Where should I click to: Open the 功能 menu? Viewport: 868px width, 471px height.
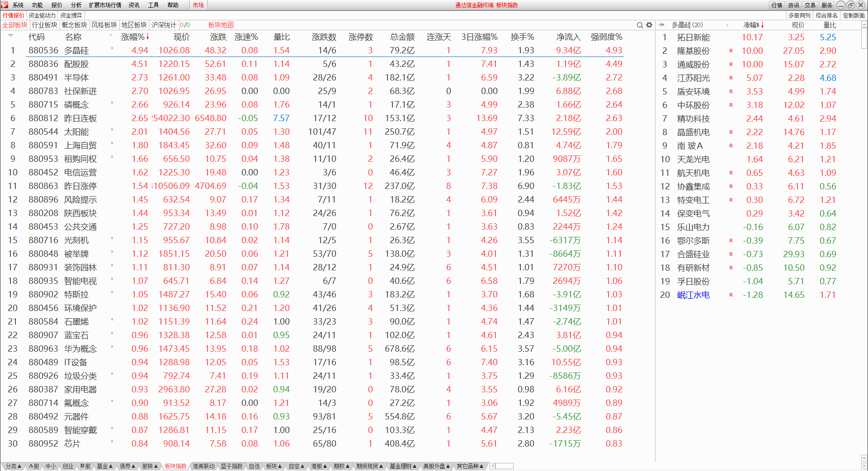[38, 5]
